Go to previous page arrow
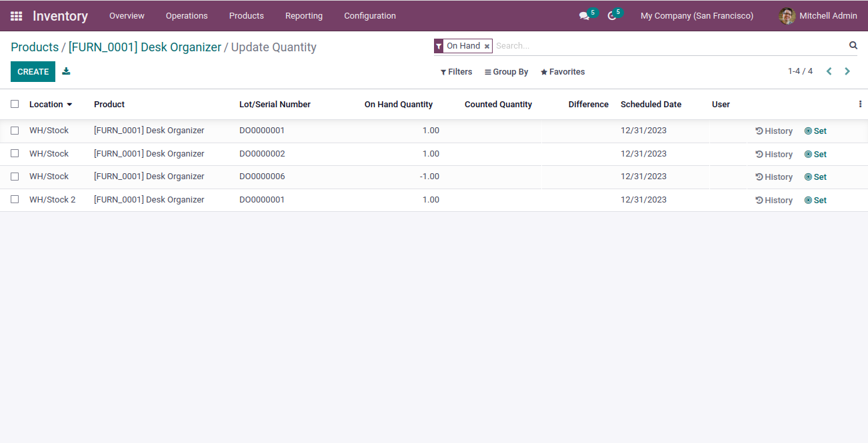This screenshot has height=443, width=868. click(x=829, y=71)
